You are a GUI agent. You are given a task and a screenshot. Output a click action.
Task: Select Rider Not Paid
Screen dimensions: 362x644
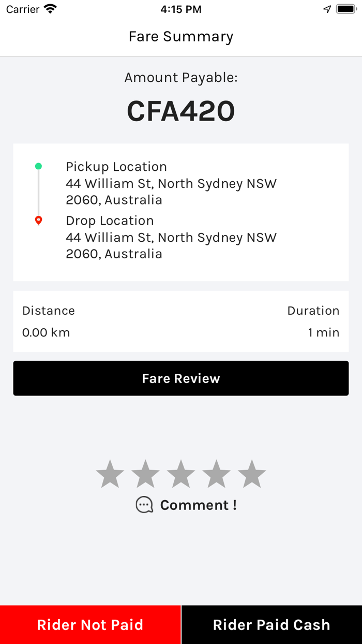pyautogui.click(x=90, y=624)
